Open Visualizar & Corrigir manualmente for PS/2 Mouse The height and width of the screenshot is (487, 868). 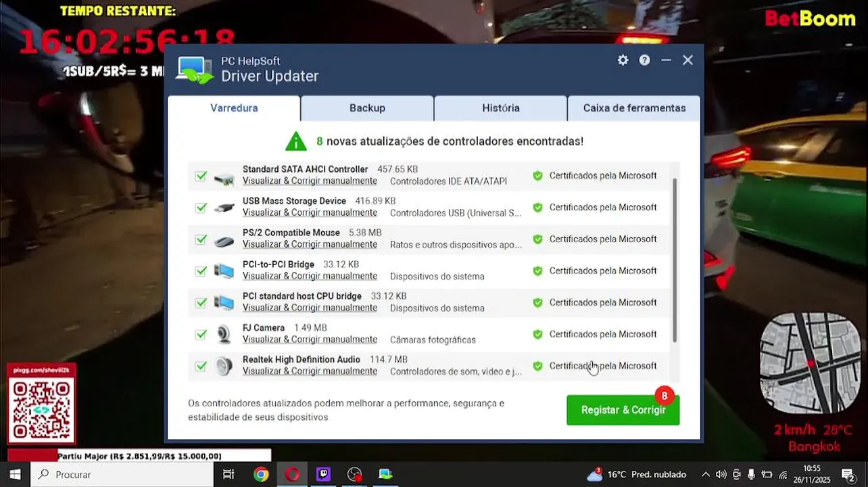[x=310, y=245]
